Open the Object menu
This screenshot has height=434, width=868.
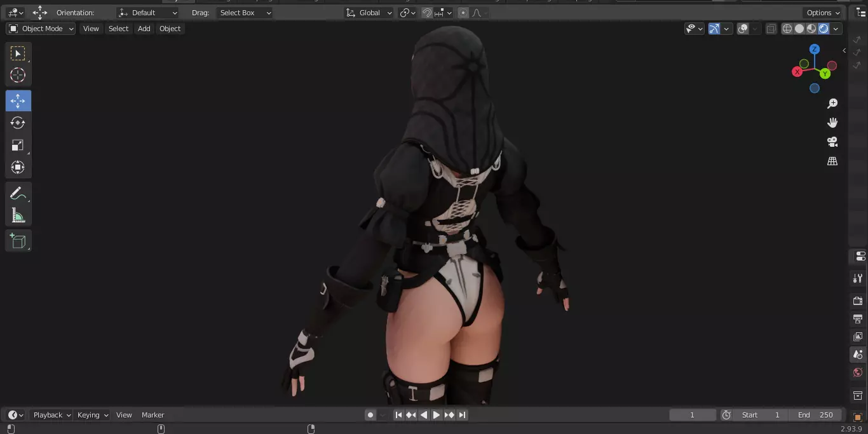[x=170, y=29]
